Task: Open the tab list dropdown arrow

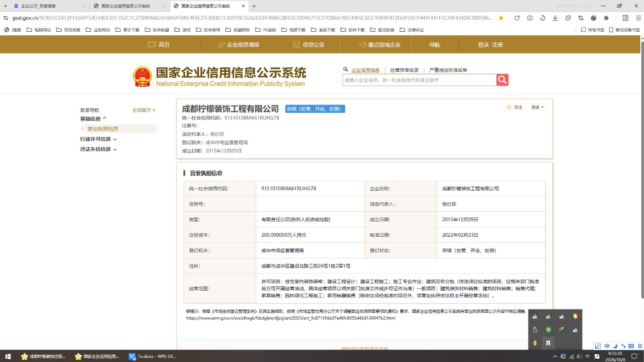Action: [x=5, y=6]
